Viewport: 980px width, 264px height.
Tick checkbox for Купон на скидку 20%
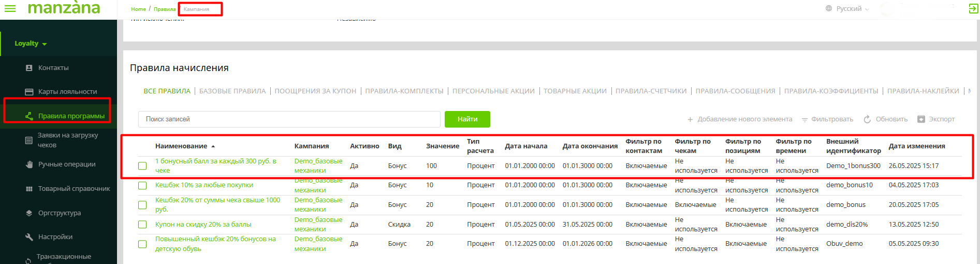pos(142,225)
